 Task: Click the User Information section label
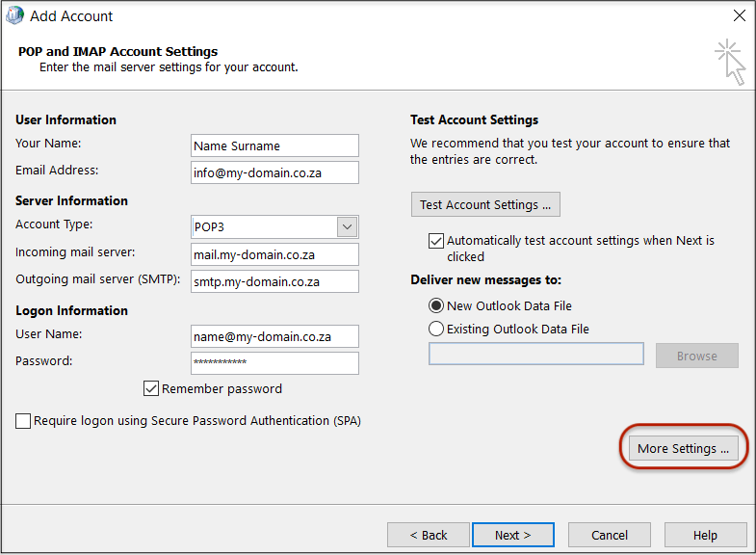[65, 119]
